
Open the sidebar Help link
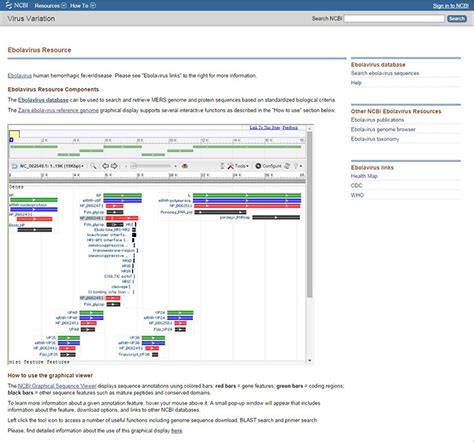pyautogui.click(x=356, y=83)
